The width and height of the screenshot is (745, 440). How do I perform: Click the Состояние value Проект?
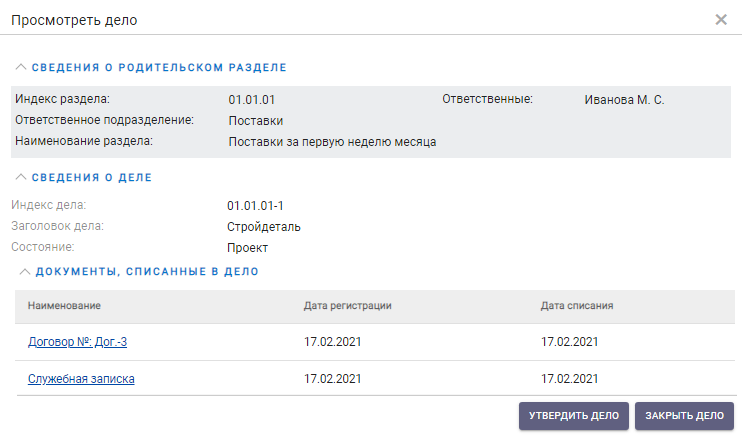(247, 248)
